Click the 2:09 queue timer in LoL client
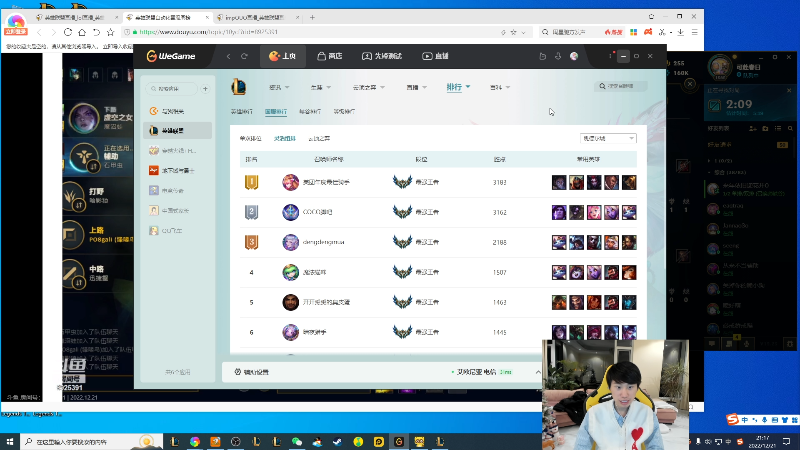Image resolution: width=800 pixels, height=450 pixels. (739, 104)
